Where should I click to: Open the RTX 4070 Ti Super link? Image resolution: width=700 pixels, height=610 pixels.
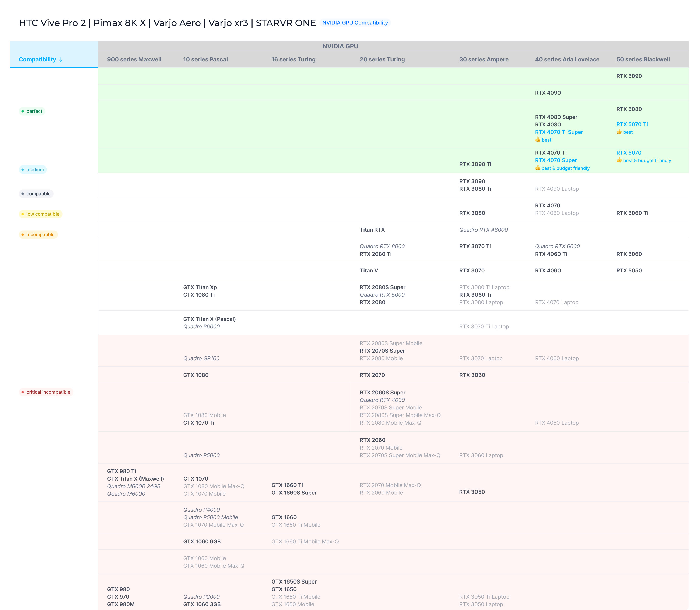[x=559, y=132]
